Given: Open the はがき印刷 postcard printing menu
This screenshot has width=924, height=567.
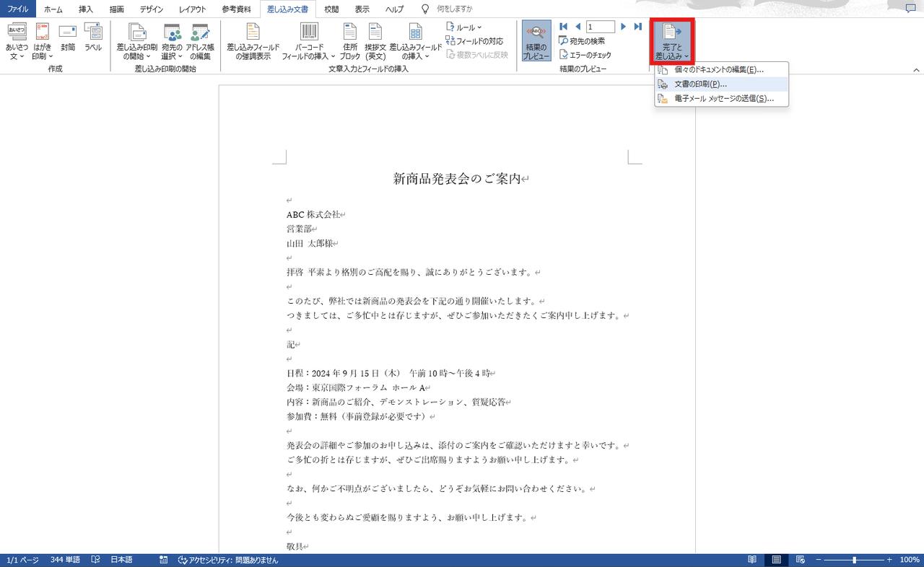Looking at the screenshot, I should click(42, 40).
